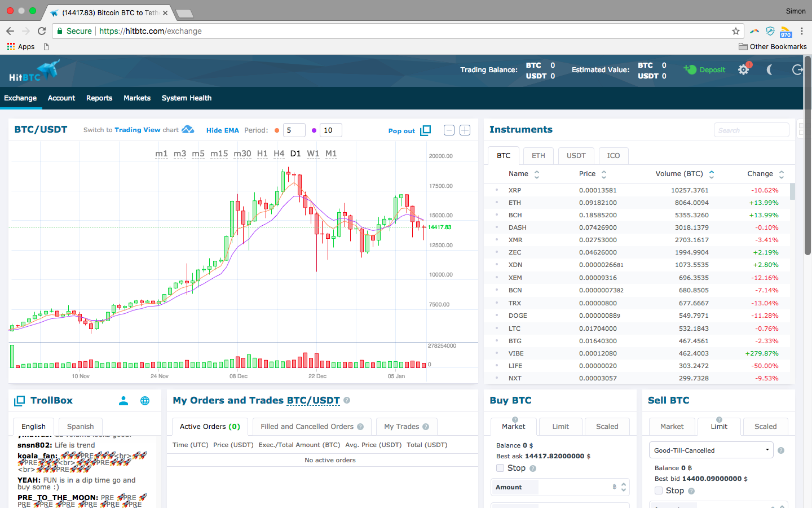Click the Deposit link
This screenshot has width=812, height=508.
712,70
